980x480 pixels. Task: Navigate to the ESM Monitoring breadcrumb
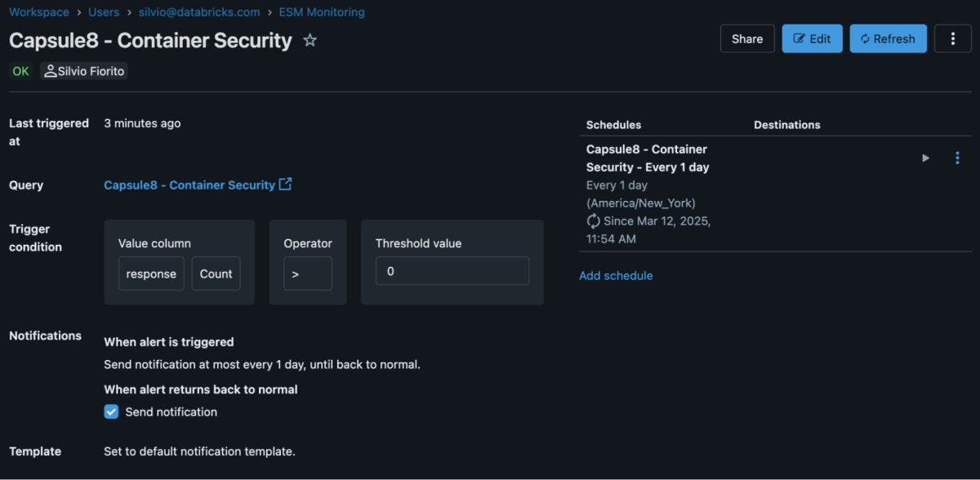(322, 12)
